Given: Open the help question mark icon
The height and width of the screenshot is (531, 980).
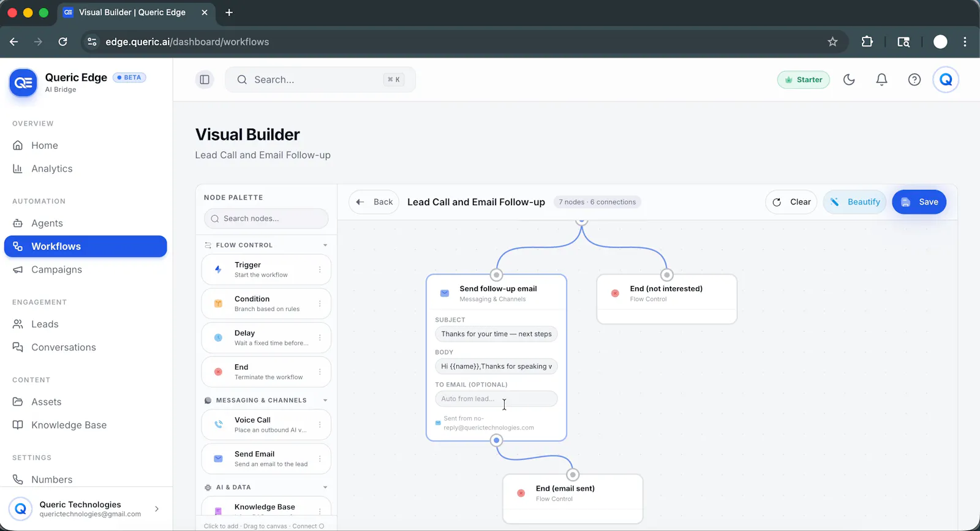Looking at the screenshot, I should [x=914, y=80].
